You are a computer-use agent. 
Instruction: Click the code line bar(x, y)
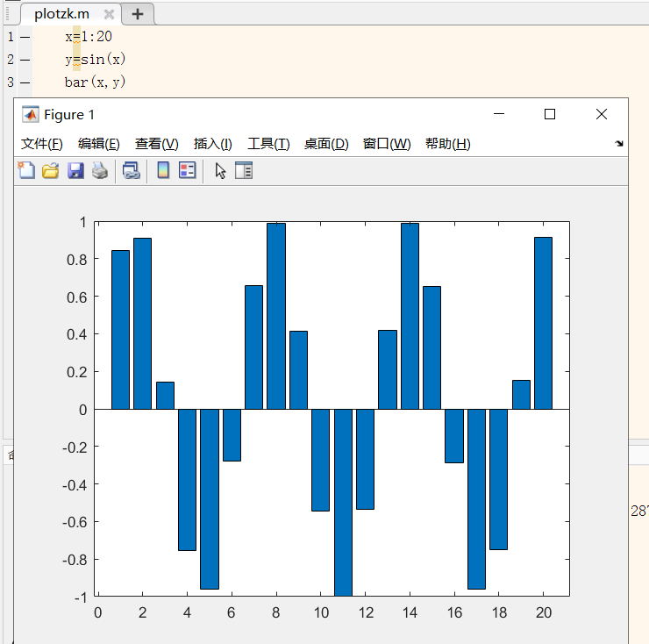pyautogui.click(x=95, y=82)
